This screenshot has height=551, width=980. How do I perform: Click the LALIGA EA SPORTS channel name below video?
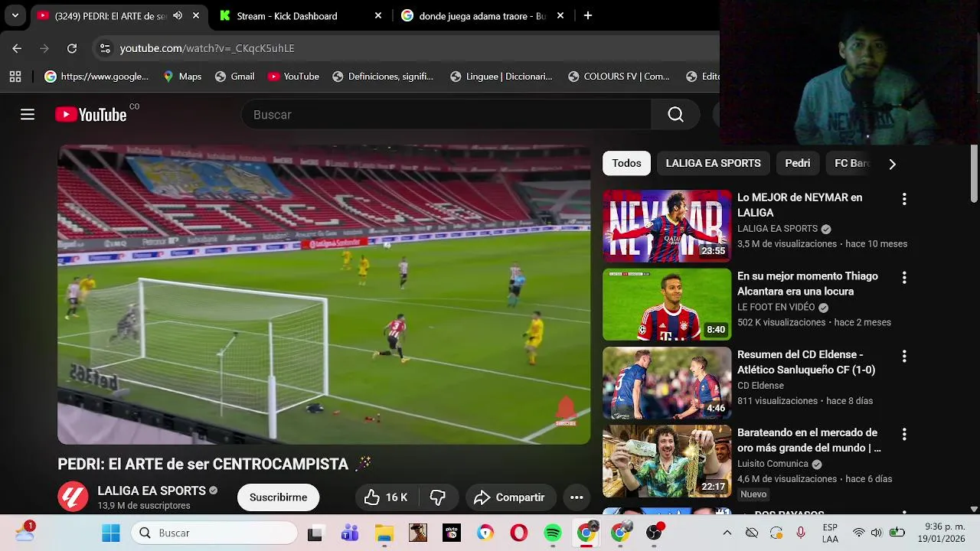152,491
